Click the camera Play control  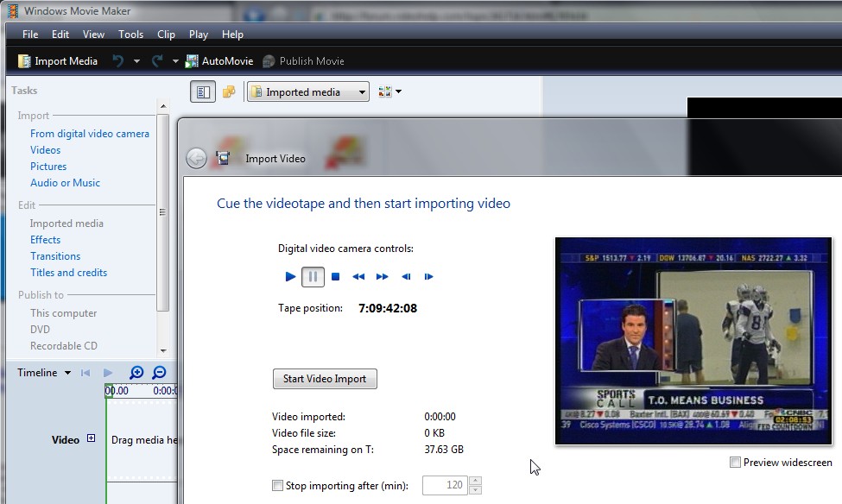pyautogui.click(x=290, y=276)
